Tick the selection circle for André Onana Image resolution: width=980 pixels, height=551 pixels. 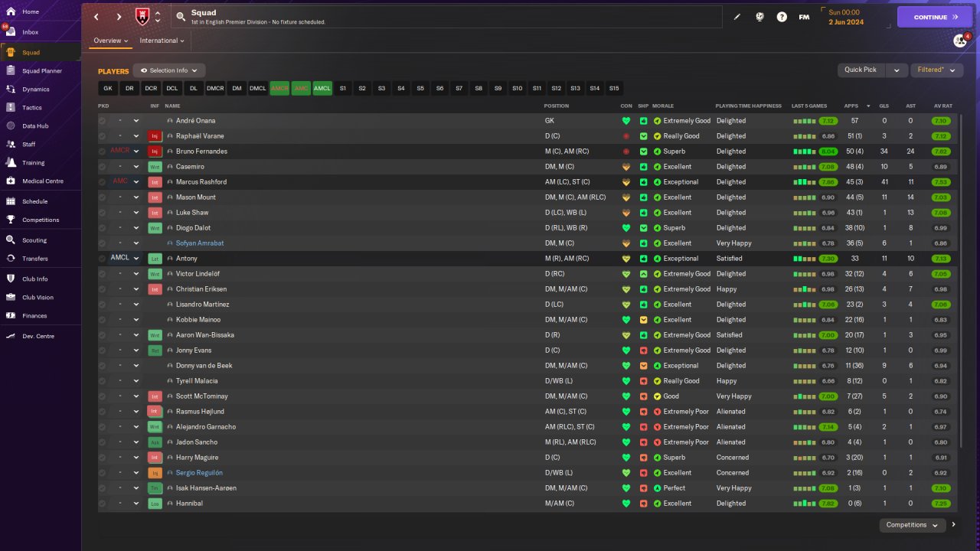pos(103,121)
